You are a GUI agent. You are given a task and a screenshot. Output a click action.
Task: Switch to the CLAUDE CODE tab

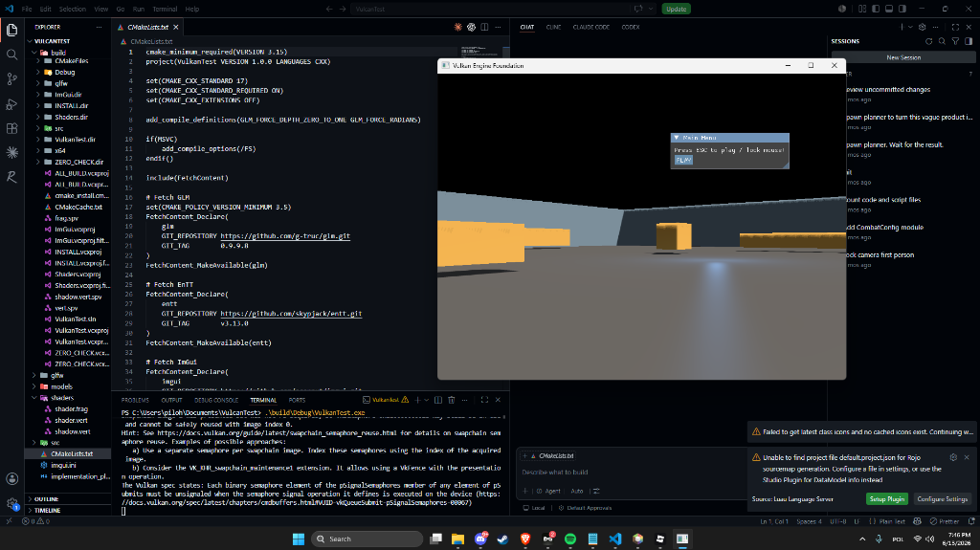[x=591, y=27]
